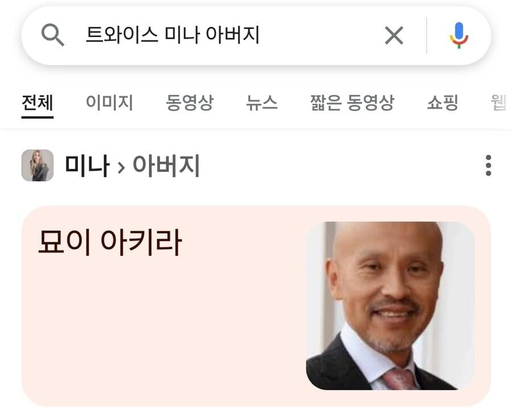Open the three-dot options menu
The height and width of the screenshot is (420, 512).
click(x=488, y=165)
